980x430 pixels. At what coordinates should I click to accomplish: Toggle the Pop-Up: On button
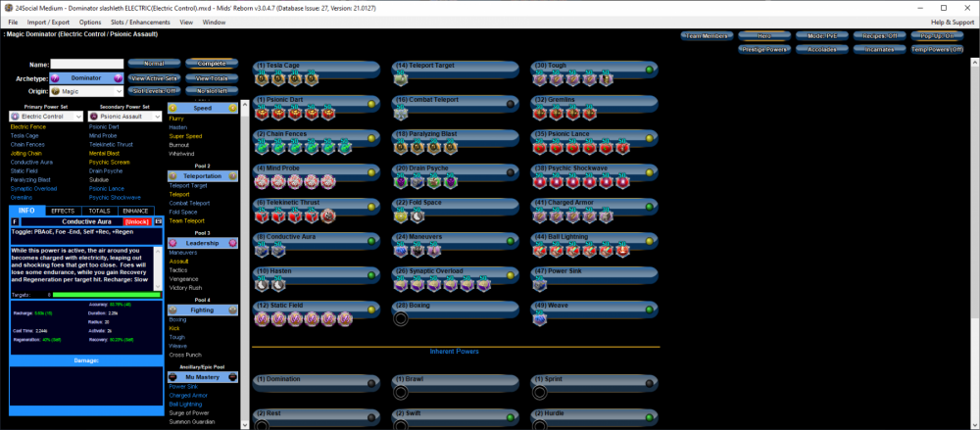click(935, 35)
